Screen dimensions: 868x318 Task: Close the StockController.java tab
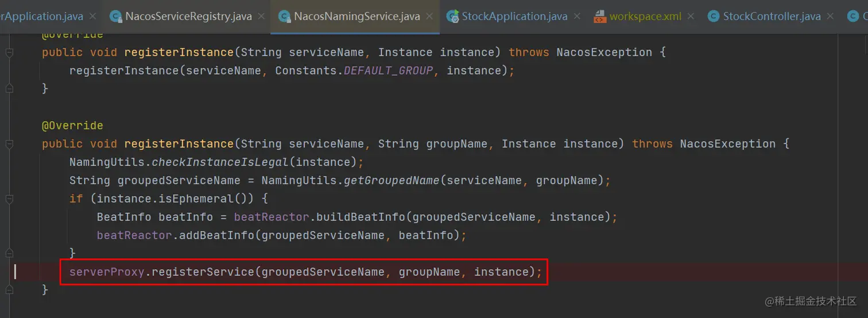pos(831,17)
